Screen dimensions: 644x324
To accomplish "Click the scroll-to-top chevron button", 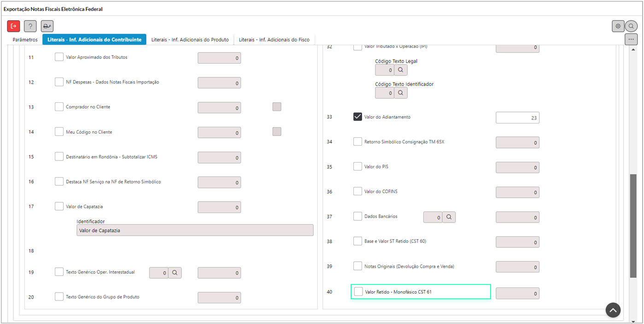I will tap(613, 310).
